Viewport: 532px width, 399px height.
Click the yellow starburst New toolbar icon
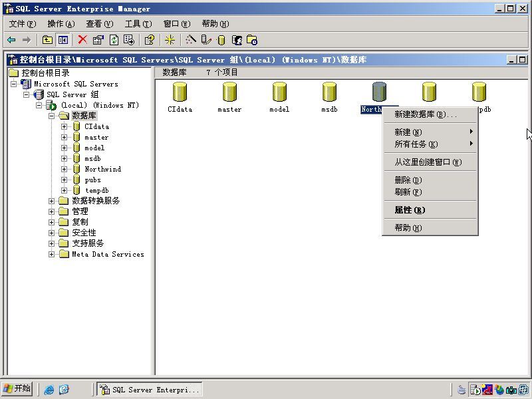(170, 40)
